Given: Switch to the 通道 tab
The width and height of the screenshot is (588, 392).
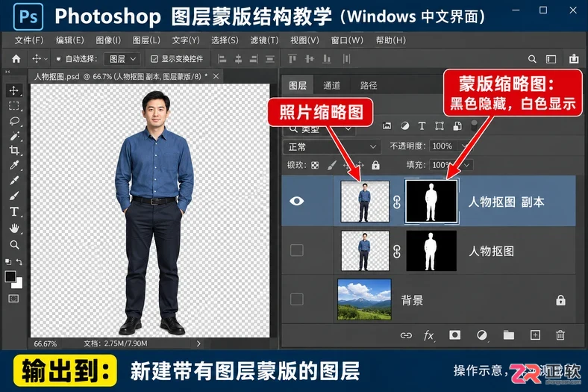Looking at the screenshot, I should (x=331, y=86).
